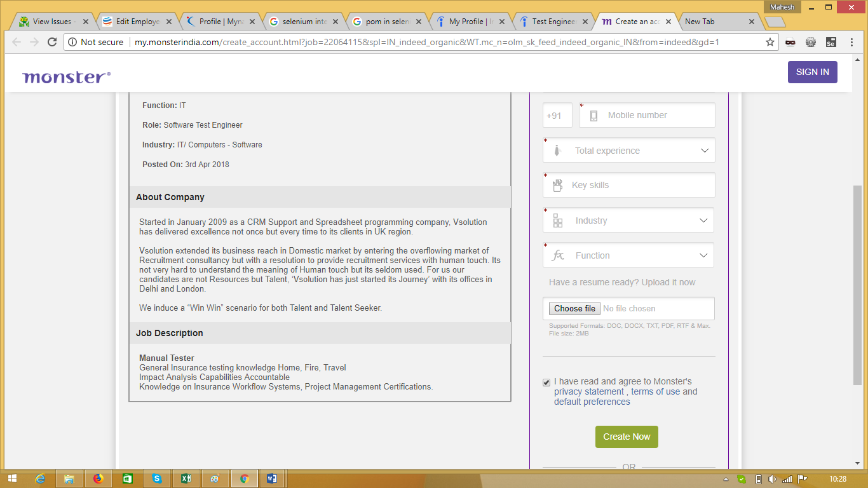This screenshot has height=488, width=868.
Task: Open the Function dropdown
Action: [x=628, y=255]
